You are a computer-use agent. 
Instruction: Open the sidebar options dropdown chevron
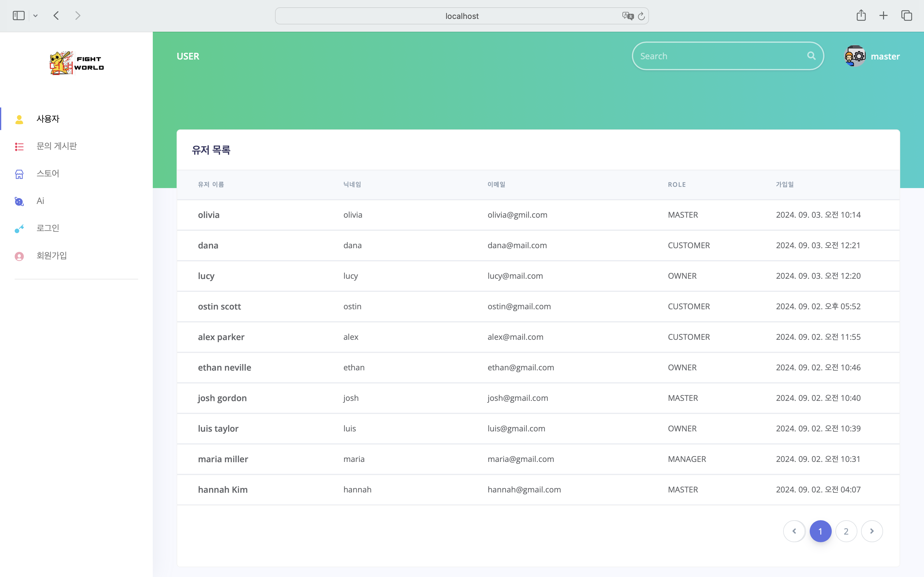[35, 16]
